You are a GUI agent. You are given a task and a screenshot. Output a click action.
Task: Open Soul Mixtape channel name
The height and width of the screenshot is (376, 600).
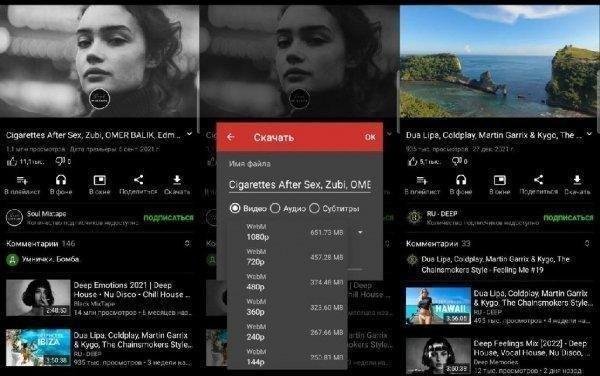pos(46,214)
